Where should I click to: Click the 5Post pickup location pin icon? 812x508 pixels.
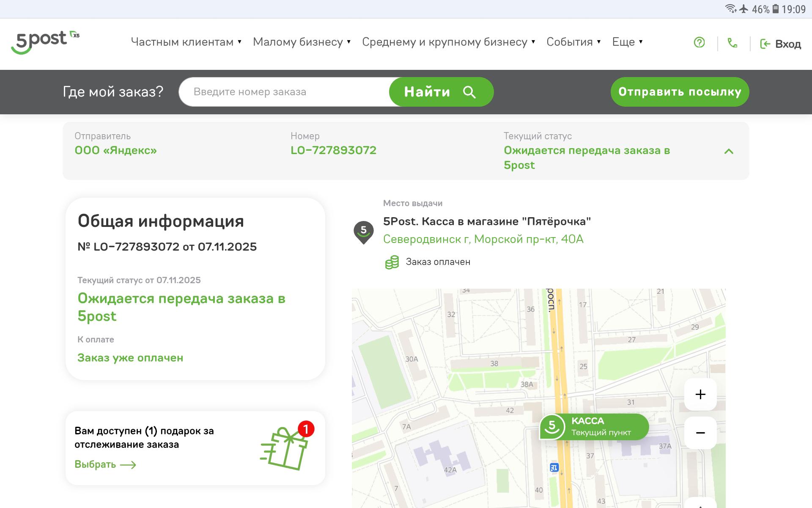363,232
